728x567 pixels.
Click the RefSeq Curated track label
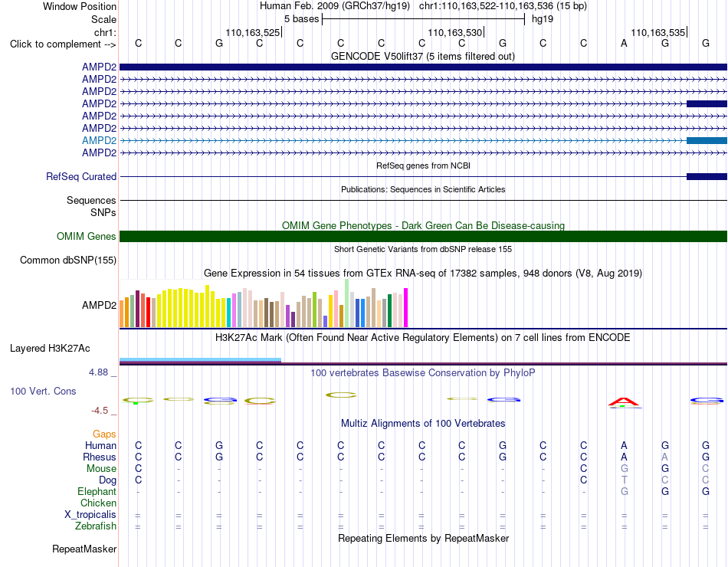[81, 176]
